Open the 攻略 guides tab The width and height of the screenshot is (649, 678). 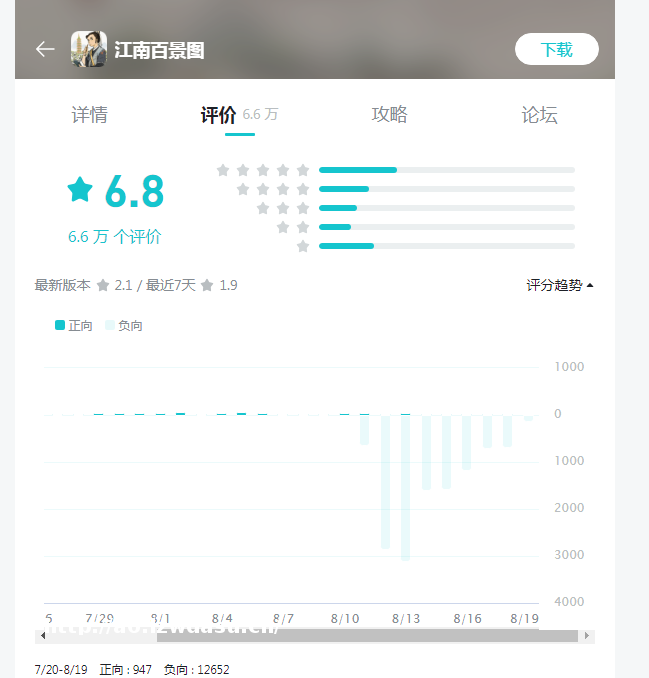click(x=389, y=115)
